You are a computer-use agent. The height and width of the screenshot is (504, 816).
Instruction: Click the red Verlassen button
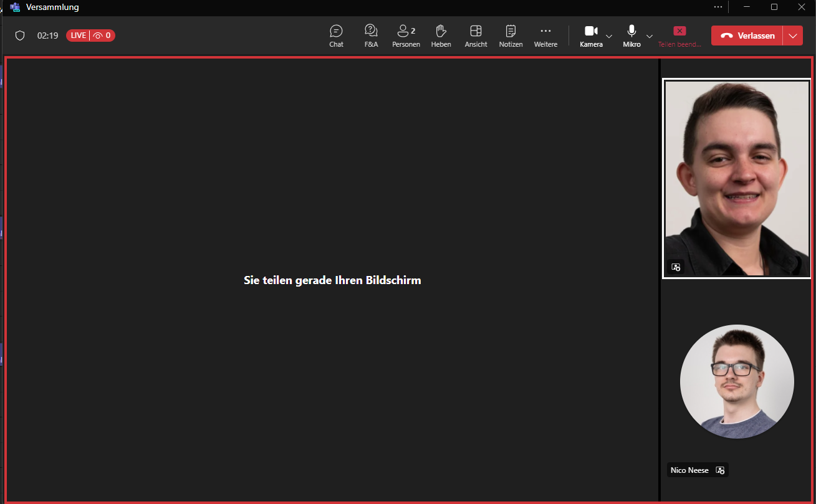point(747,36)
